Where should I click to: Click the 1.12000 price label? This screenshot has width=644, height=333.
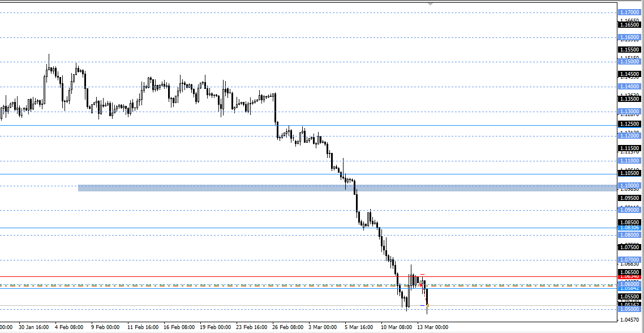coord(630,136)
